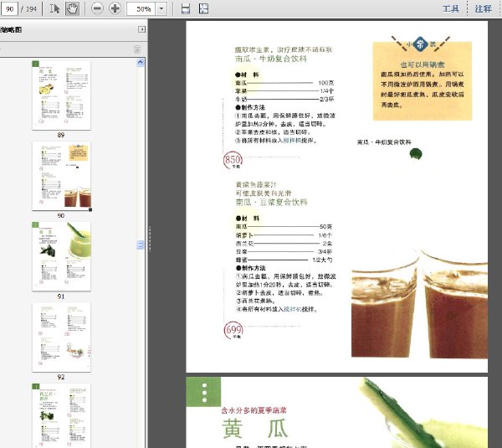The image size is (502, 448).
Task: Click the ingredient row 牛奶 2/3杯
Action: pyautogui.click(x=284, y=99)
